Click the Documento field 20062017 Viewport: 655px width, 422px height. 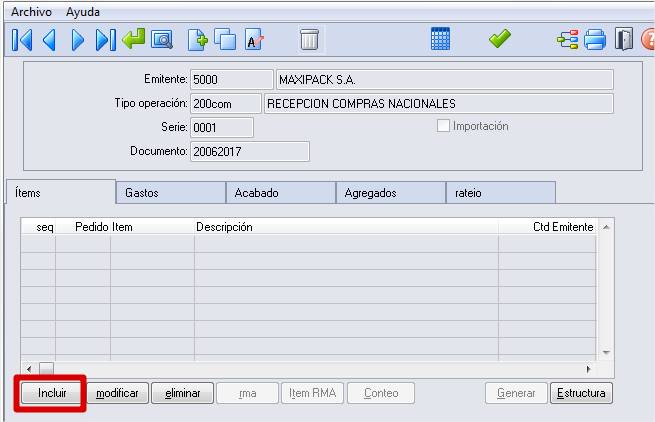[250, 151]
